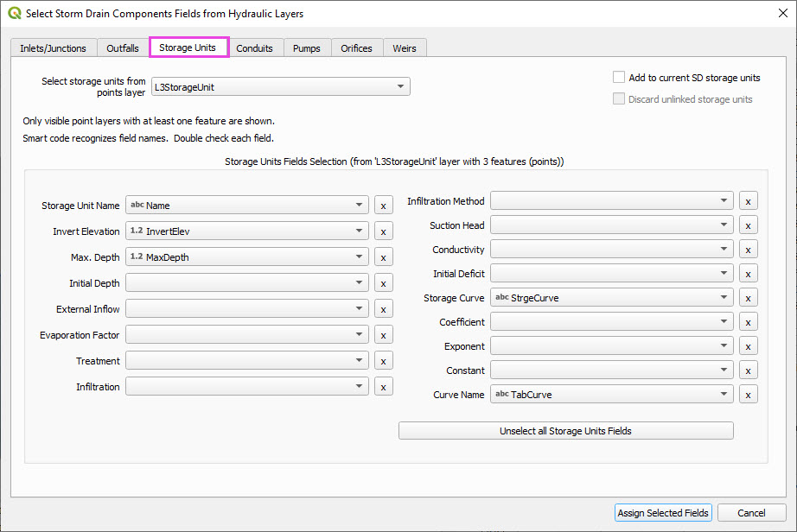Expand the Initial Depth field dropdown

point(246,283)
